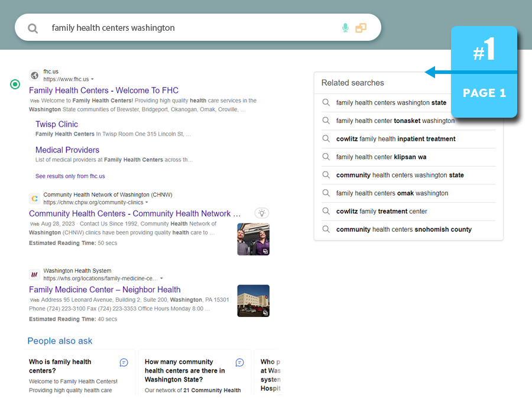
Task: Search related "cowlitz family health inpatient treatment"
Action: [x=395, y=139]
